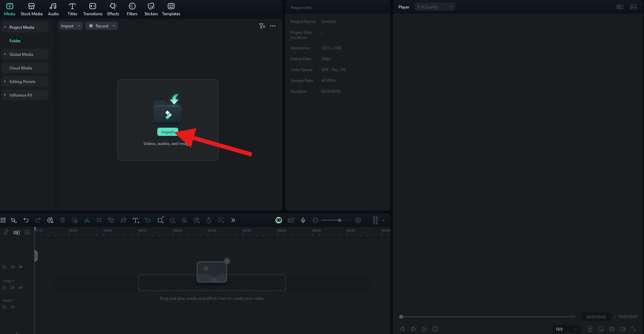
Task: Open the Full Quality dropdown
Action: 435,7
